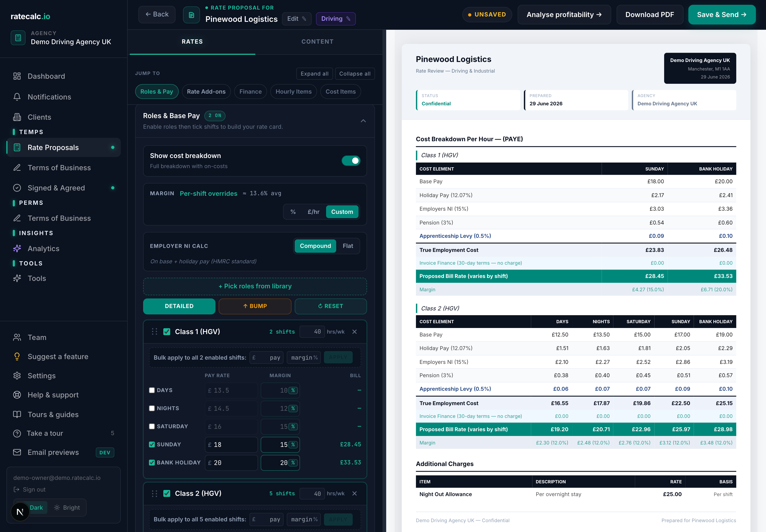Grab drag handle of Class 2 (HGV)
This screenshot has width=766, height=532.
pos(154,493)
